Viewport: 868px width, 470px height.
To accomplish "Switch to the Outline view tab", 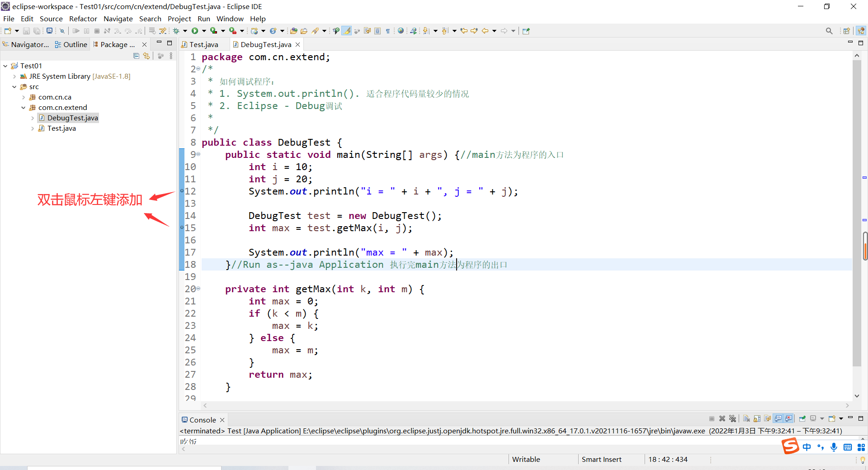I will tap(74, 44).
